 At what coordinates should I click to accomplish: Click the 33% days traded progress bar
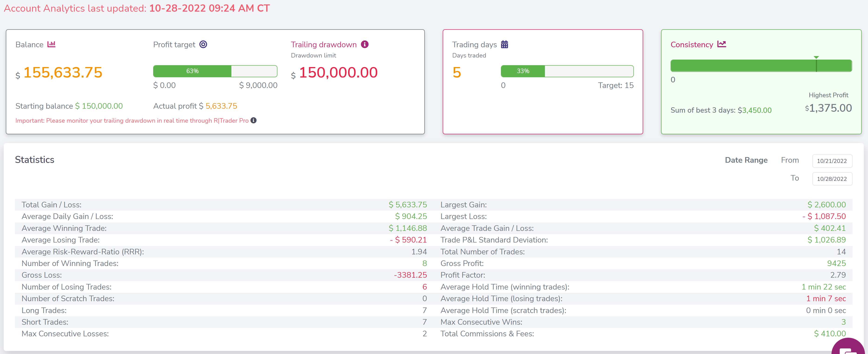[567, 71]
